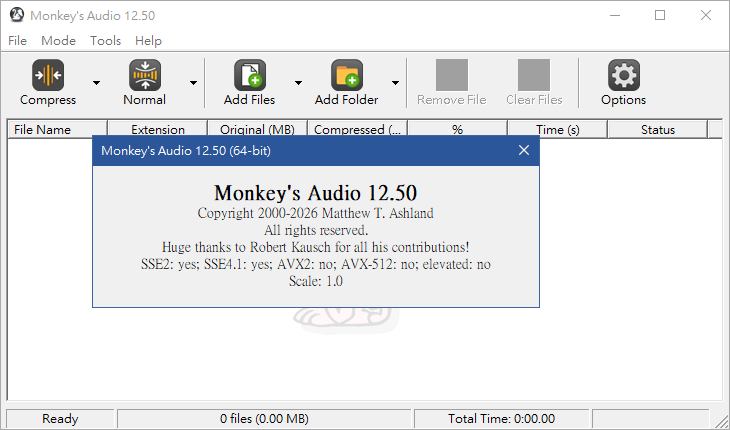Sort by Time (s) column header
The image size is (730, 430).
point(558,129)
